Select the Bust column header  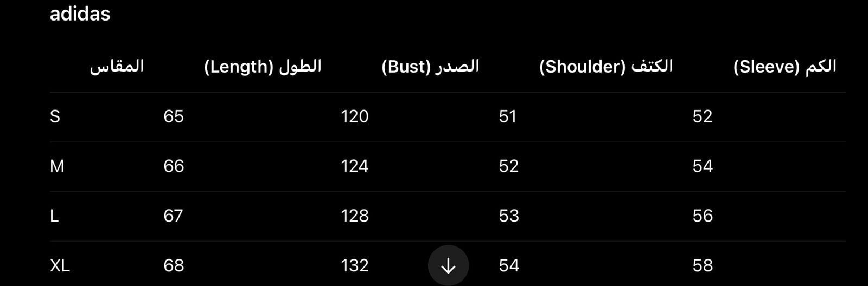[430, 67]
